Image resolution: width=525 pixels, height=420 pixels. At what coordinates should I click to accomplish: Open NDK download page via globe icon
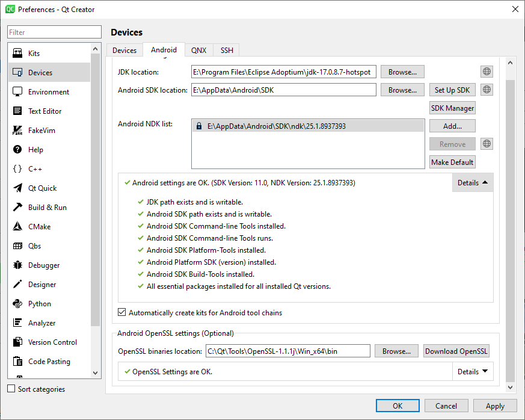point(487,144)
